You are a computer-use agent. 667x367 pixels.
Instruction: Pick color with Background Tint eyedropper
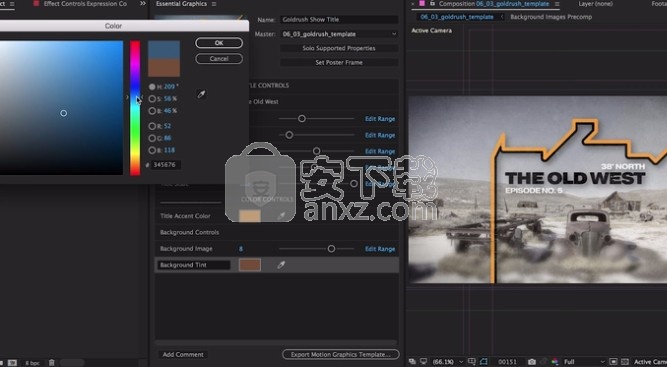tap(281, 265)
